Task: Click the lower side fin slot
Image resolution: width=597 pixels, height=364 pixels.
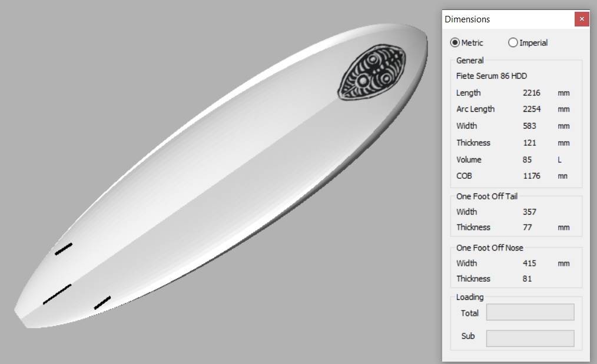Action: click(102, 303)
